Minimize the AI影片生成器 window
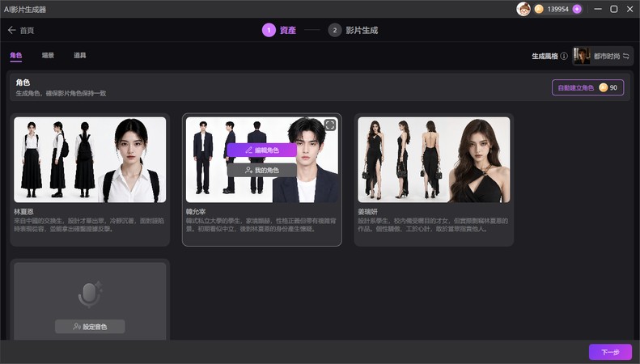This screenshot has height=364, width=640. pos(598,9)
